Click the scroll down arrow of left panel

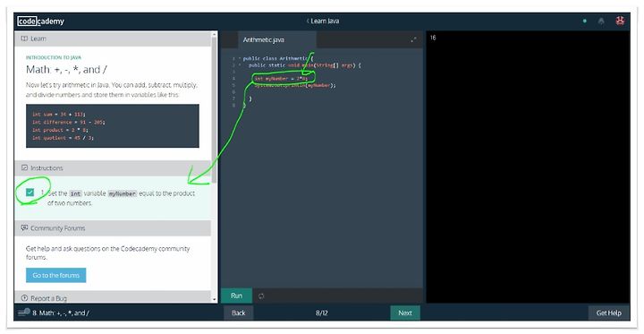pyautogui.click(x=215, y=299)
